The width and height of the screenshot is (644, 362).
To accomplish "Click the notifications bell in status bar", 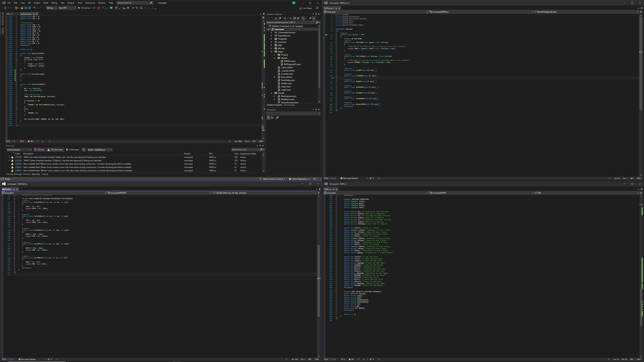I will pyautogui.click(x=314, y=179).
